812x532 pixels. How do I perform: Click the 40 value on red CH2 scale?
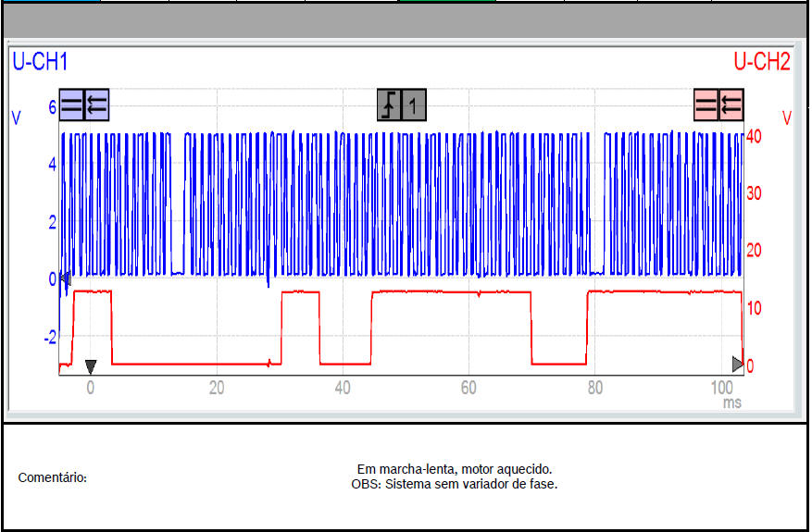click(755, 136)
